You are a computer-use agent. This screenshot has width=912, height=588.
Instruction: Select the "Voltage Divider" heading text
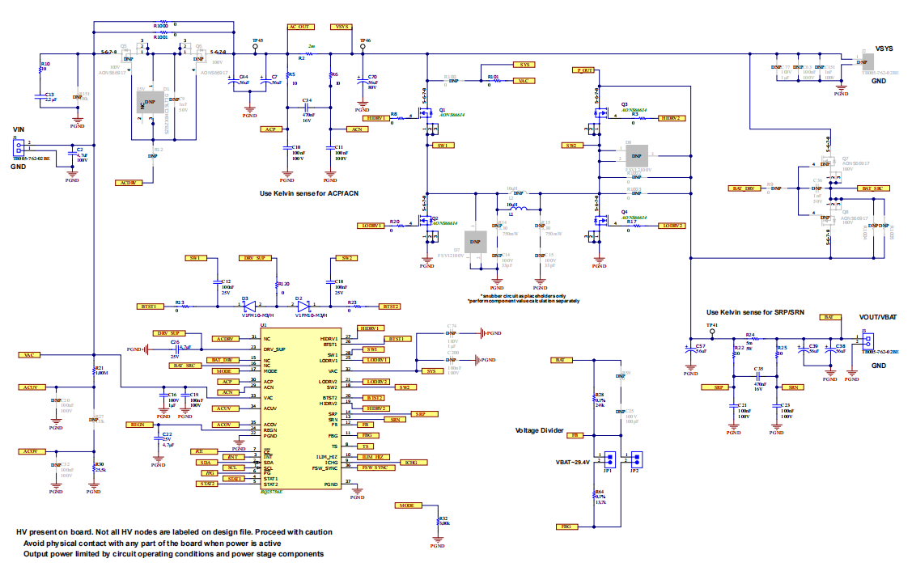click(539, 430)
